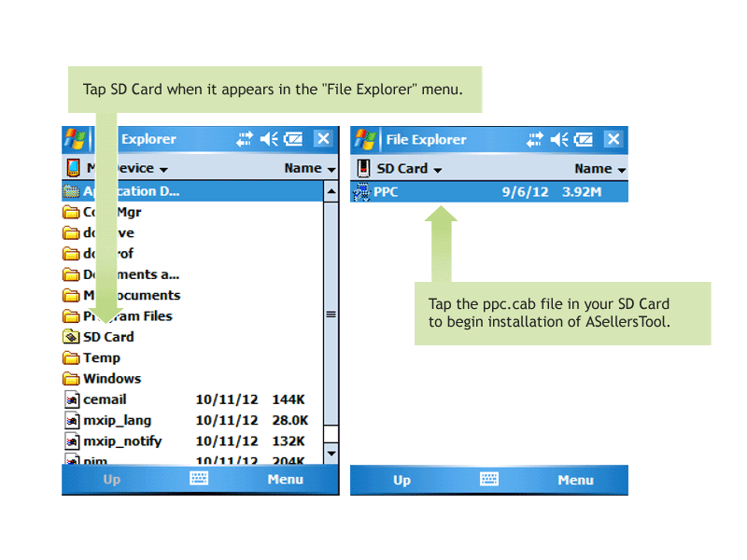Tap the SD Card folder
The width and height of the screenshot is (747, 560).
99,337
